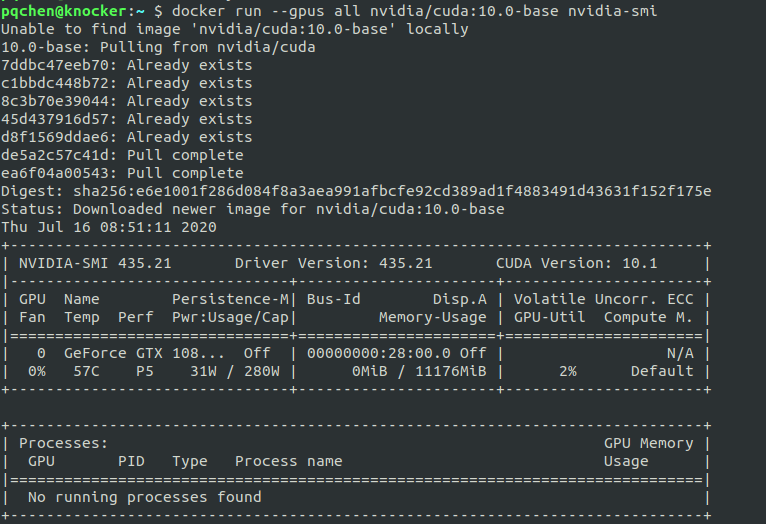Click the timestamp Thu Jul 16 08:51:11 2020

(x=109, y=227)
